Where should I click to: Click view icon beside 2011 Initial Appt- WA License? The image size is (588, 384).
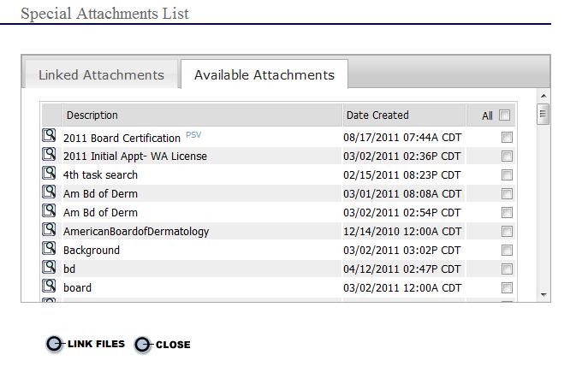50,155
